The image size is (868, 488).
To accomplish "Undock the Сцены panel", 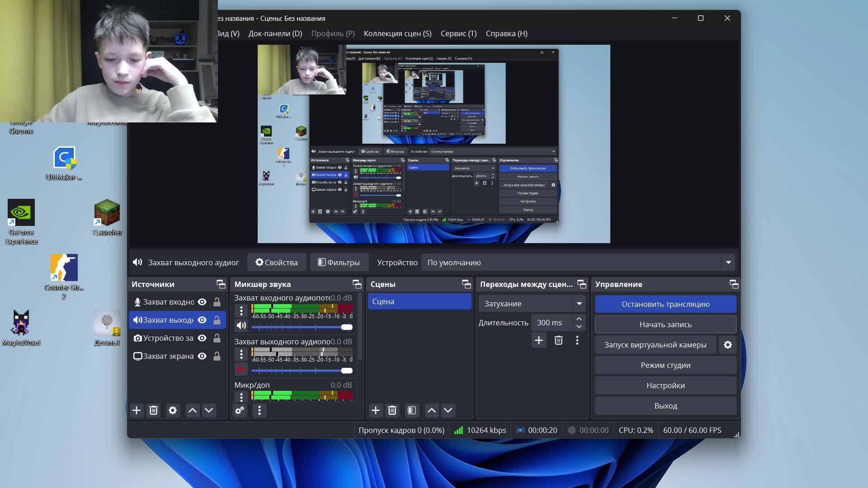I will tap(466, 284).
